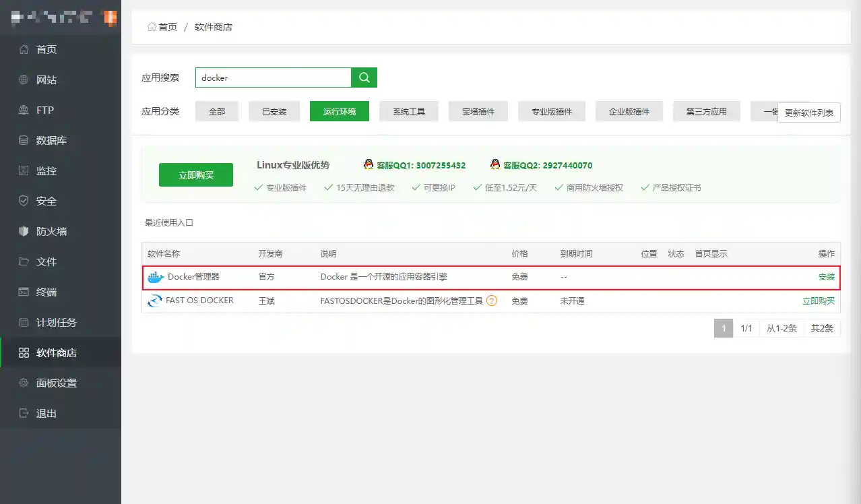This screenshot has width=861, height=504.
Task: Click 安装 link for Docker管理器
Action: (826, 277)
